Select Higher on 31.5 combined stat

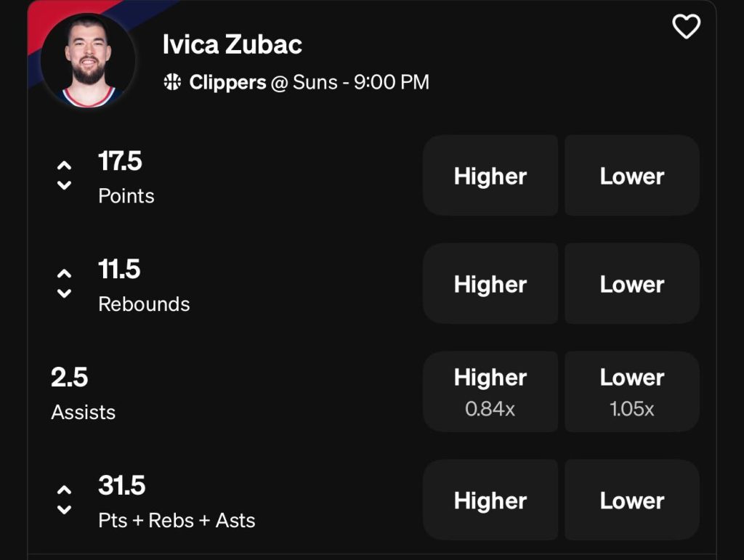490,500
